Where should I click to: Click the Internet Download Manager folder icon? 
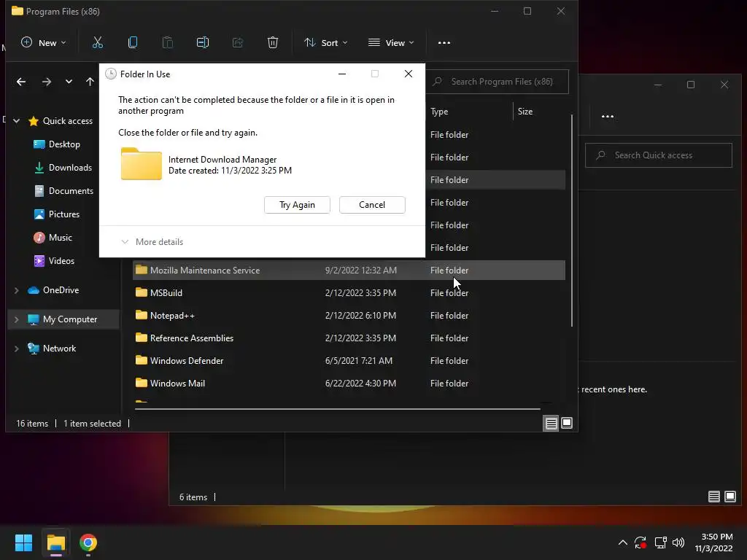[x=141, y=164]
